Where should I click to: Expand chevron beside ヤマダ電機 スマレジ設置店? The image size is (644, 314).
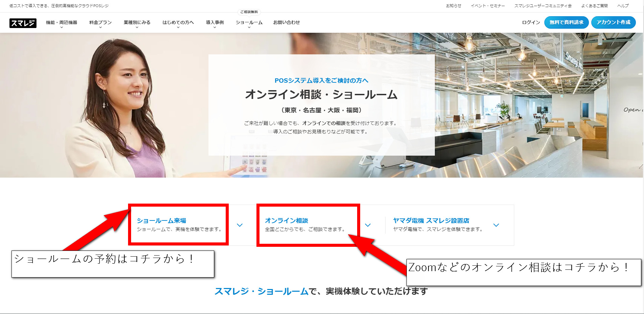(x=496, y=225)
